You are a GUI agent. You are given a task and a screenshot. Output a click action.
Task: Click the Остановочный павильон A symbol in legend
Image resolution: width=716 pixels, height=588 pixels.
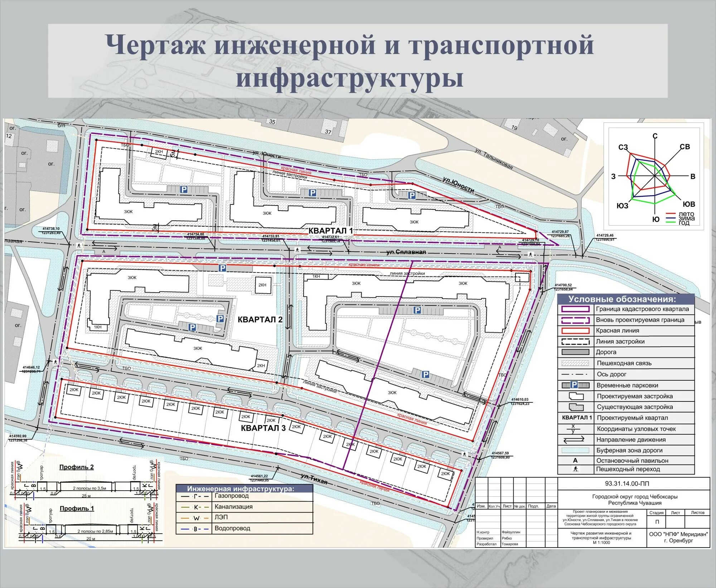tap(575, 461)
